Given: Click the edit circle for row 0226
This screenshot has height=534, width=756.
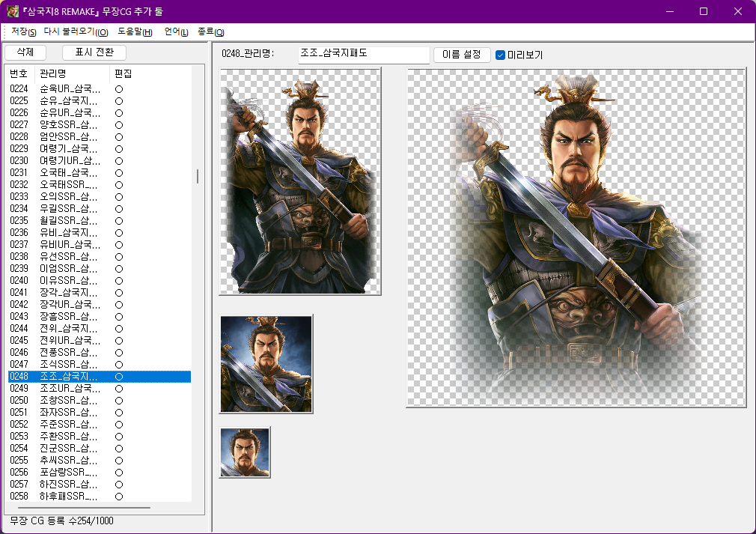Looking at the screenshot, I should (119, 113).
